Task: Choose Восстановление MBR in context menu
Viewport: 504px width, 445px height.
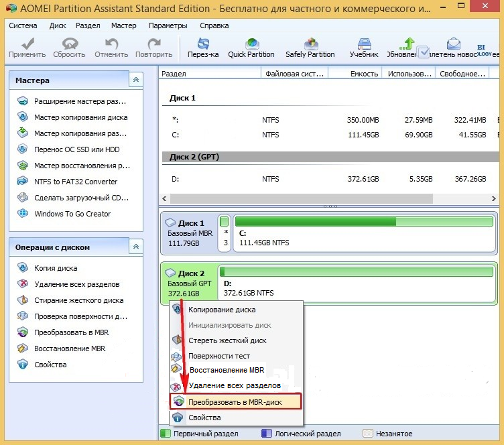Action: coord(236,370)
